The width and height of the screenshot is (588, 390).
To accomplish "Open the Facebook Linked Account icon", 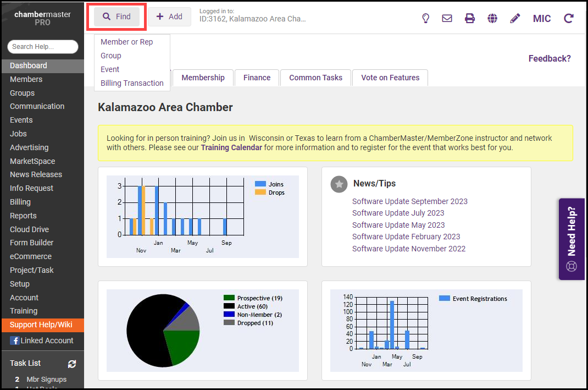I will (x=14, y=340).
